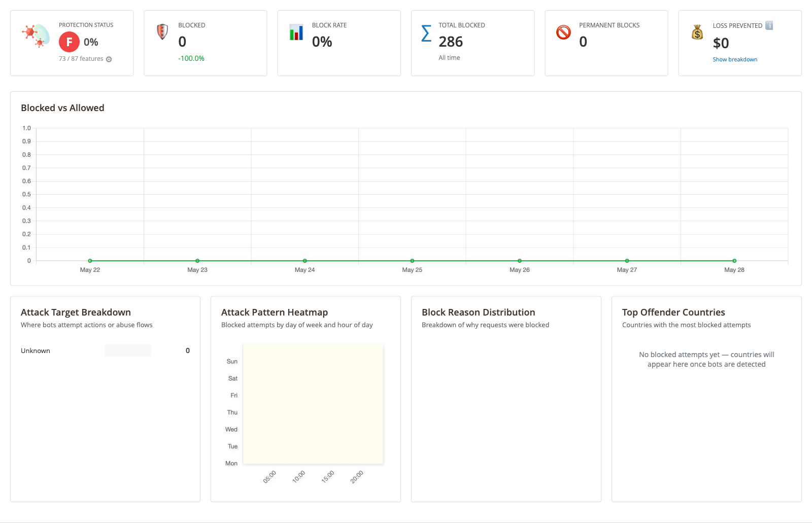Click the shield icon in Blocked card

point(162,32)
